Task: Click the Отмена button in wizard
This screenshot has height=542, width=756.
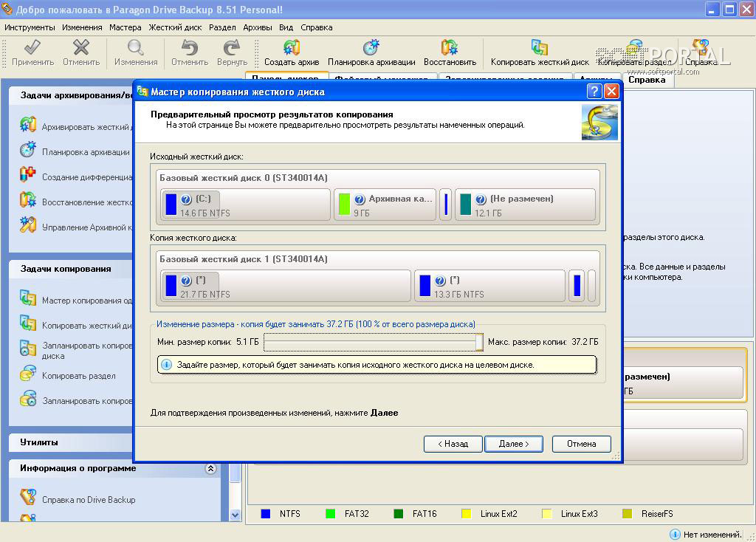Action: (582, 444)
